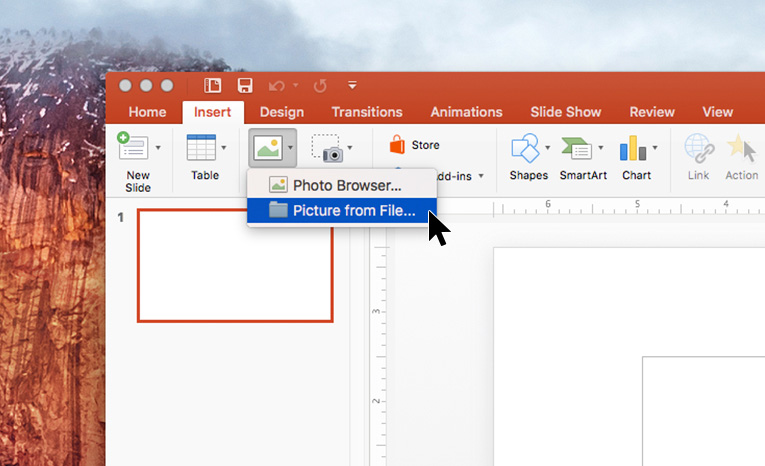765x466 pixels.
Task: Click the Screenshot camera icon
Action: click(327, 148)
